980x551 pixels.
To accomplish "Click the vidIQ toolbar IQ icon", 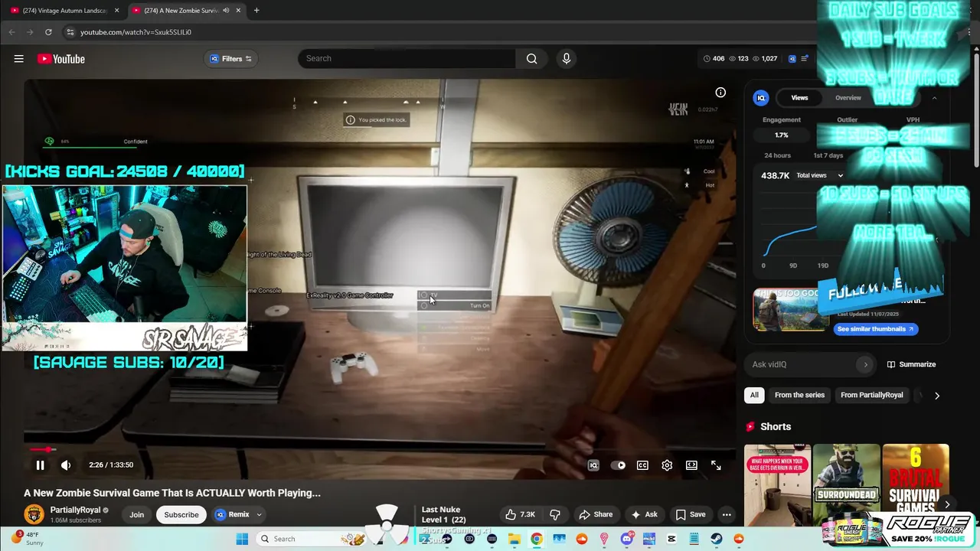I will 792,59.
